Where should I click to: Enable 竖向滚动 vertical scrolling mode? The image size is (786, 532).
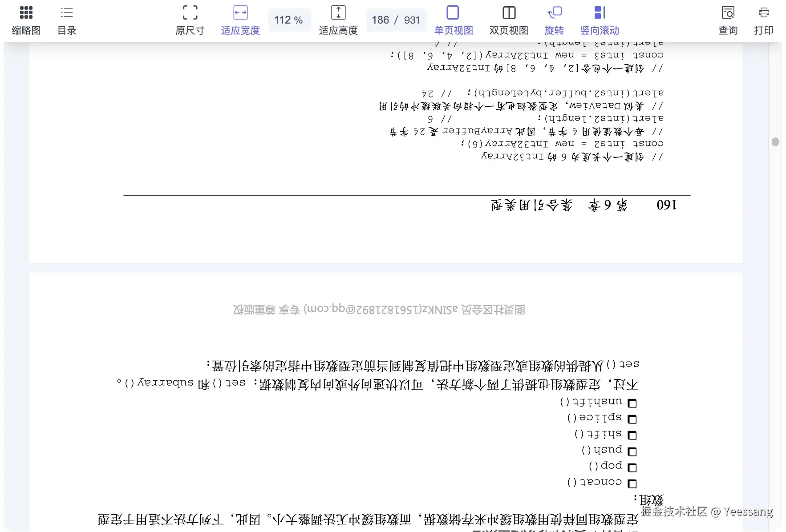pyautogui.click(x=599, y=20)
